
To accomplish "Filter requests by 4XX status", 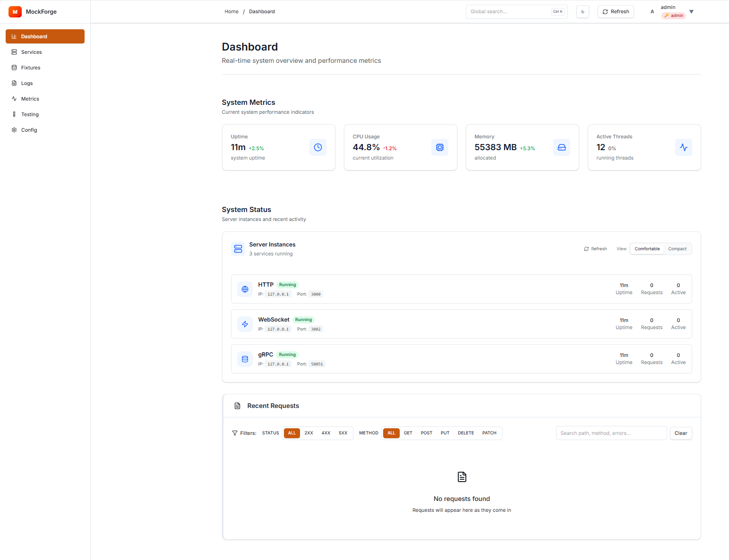I will pyautogui.click(x=326, y=433).
